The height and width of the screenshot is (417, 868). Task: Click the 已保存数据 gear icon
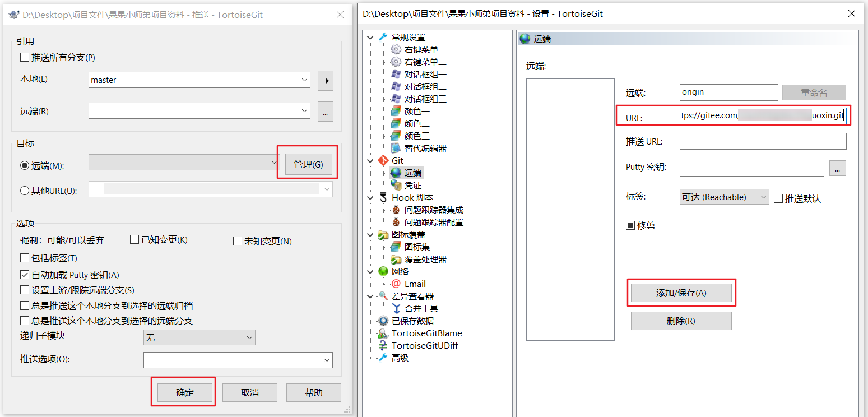[x=383, y=321]
